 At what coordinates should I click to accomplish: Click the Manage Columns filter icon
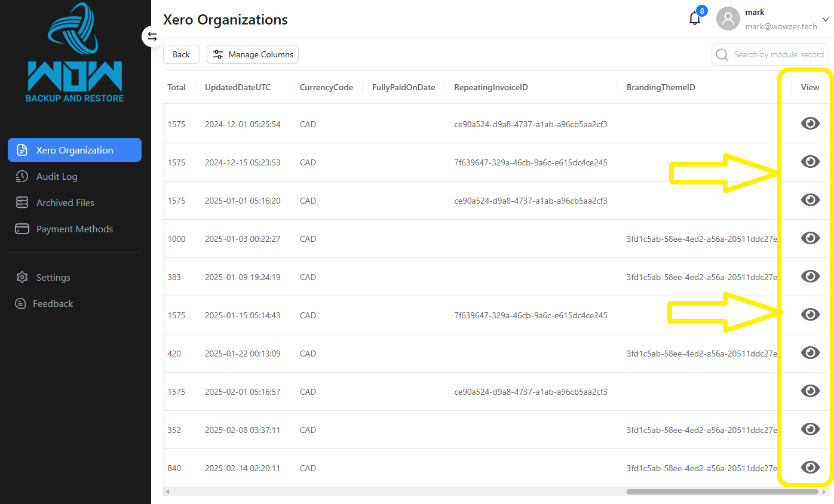point(219,54)
